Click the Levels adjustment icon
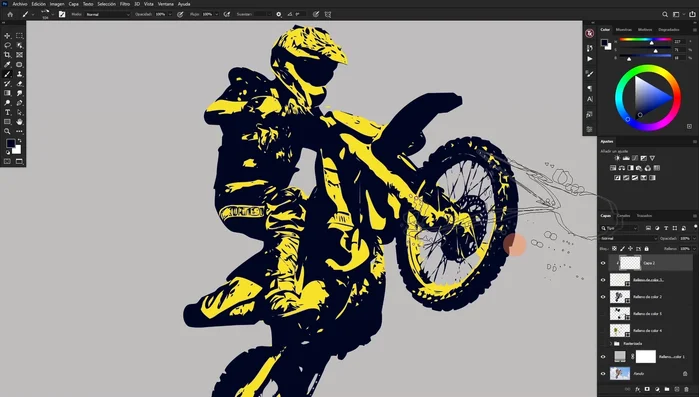Image resolution: width=699 pixels, height=397 pixels. tap(626, 158)
